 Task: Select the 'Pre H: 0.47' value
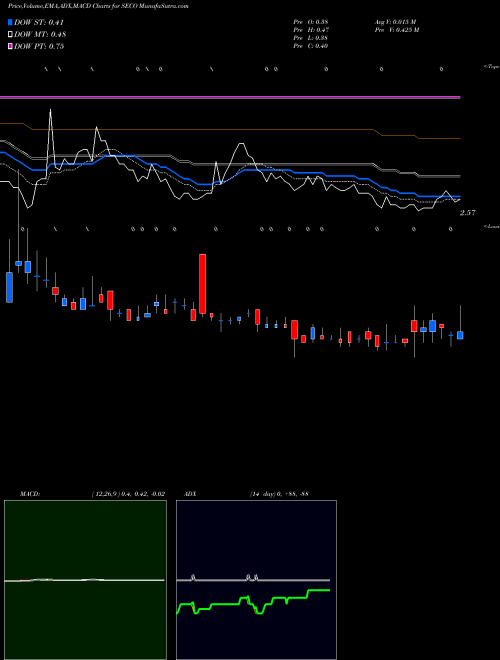point(311,30)
